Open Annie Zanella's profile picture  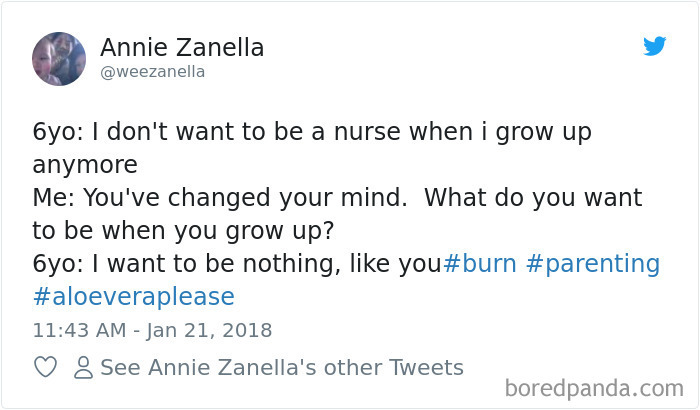pos(59,58)
